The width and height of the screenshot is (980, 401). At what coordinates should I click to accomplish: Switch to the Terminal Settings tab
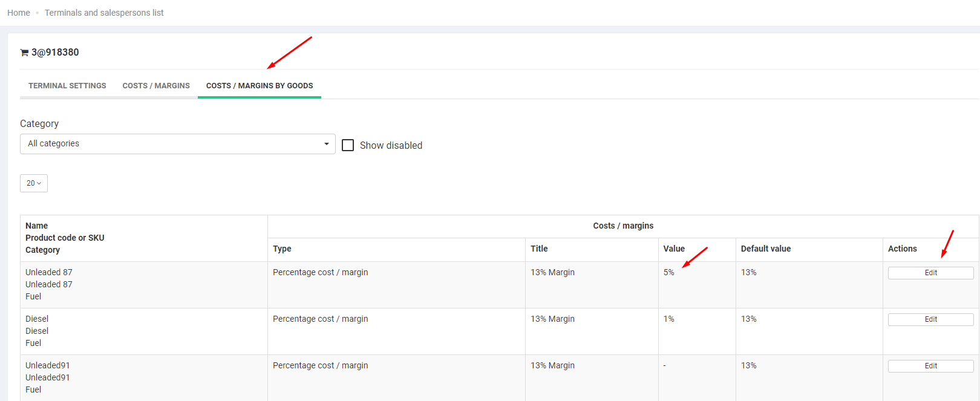point(67,86)
